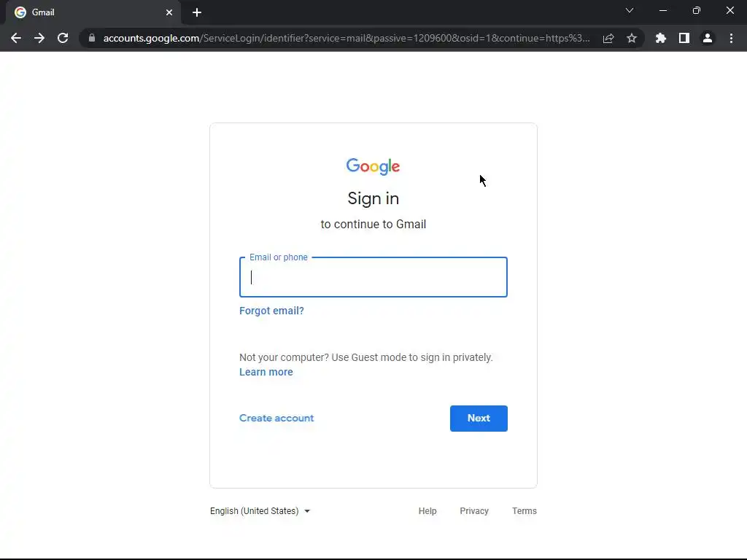747x560 pixels.
Task: Click the Forgot email? link
Action: pyautogui.click(x=271, y=311)
